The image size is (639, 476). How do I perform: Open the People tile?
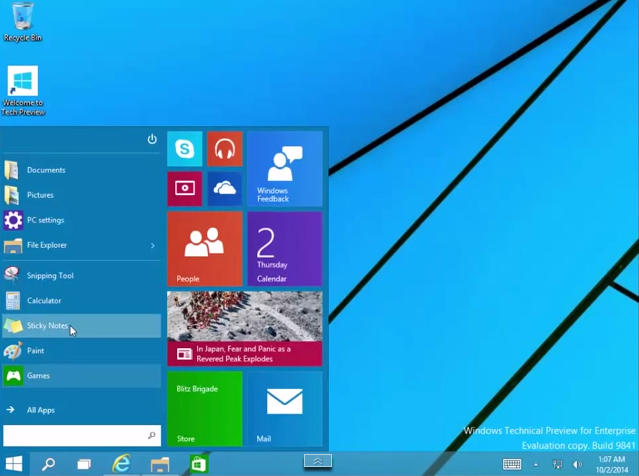click(205, 249)
